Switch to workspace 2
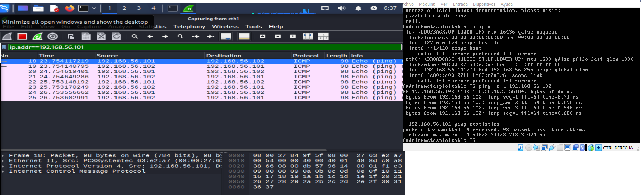644x195 pixels. tap(124, 8)
